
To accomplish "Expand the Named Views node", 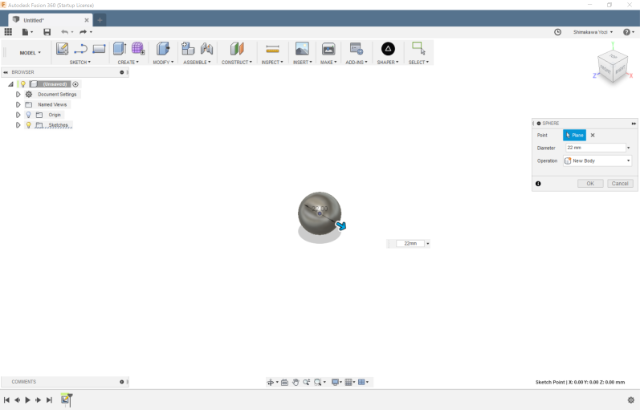I will pyautogui.click(x=18, y=104).
